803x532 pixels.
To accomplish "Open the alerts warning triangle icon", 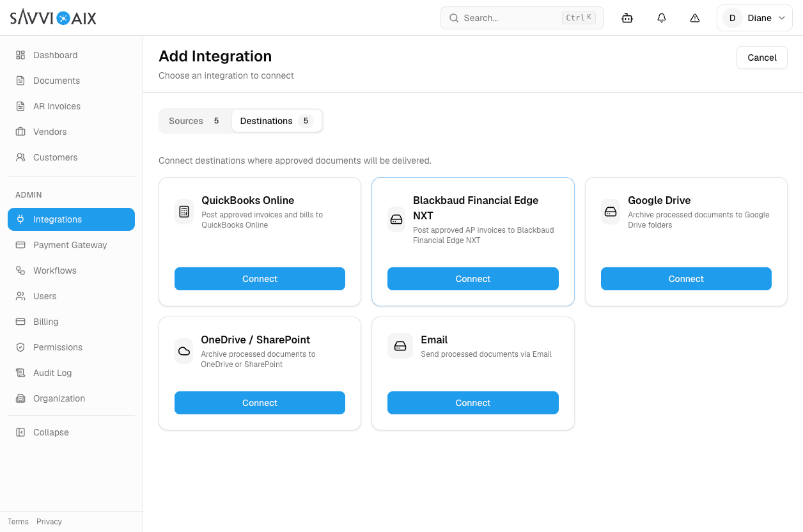I will coord(695,18).
